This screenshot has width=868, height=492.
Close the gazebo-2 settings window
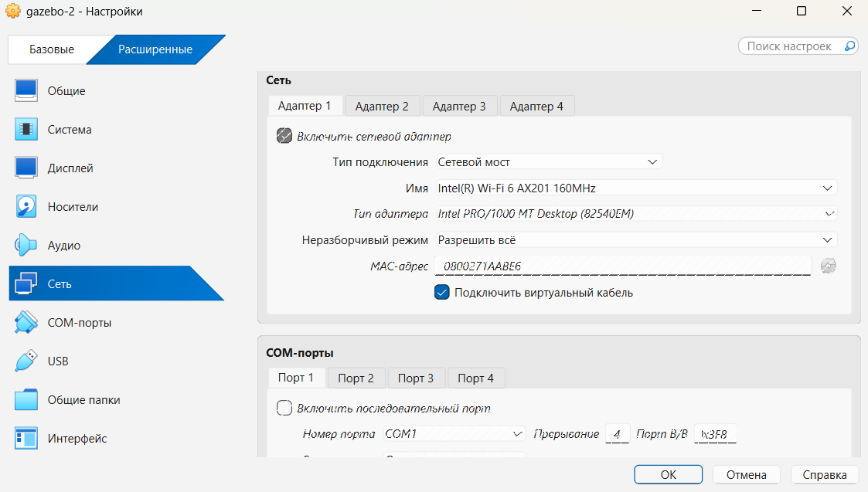pos(847,11)
